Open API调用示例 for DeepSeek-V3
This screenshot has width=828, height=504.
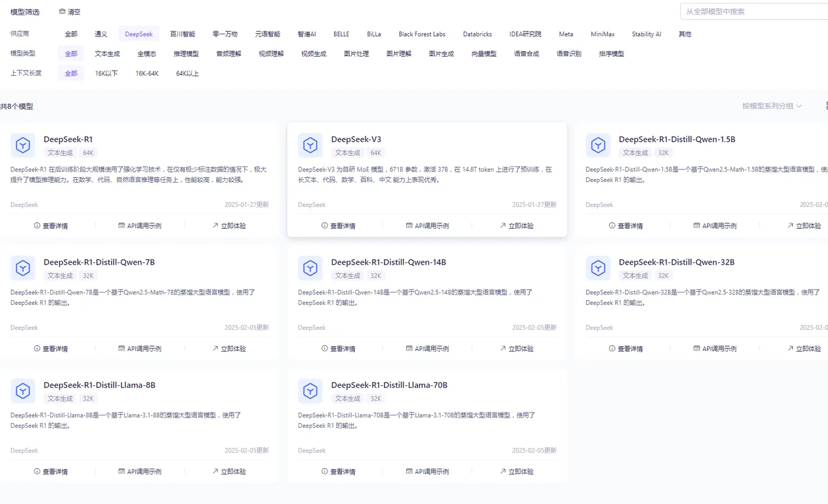tap(427, 226)
